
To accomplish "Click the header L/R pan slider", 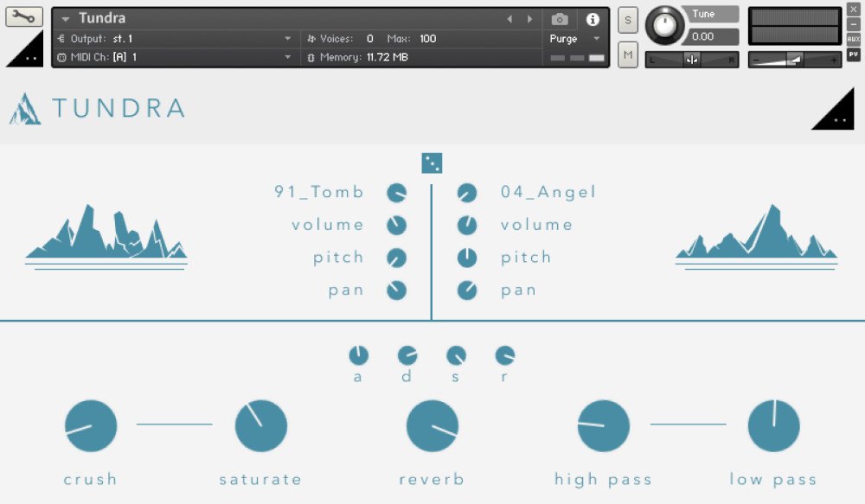I will point(692,60).
